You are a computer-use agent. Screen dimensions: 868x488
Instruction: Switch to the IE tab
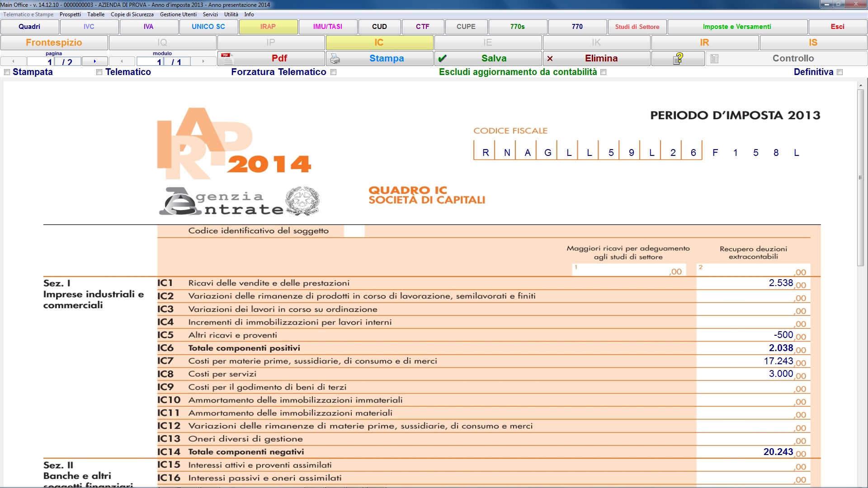pyautogui.click(x=488, y=42)
